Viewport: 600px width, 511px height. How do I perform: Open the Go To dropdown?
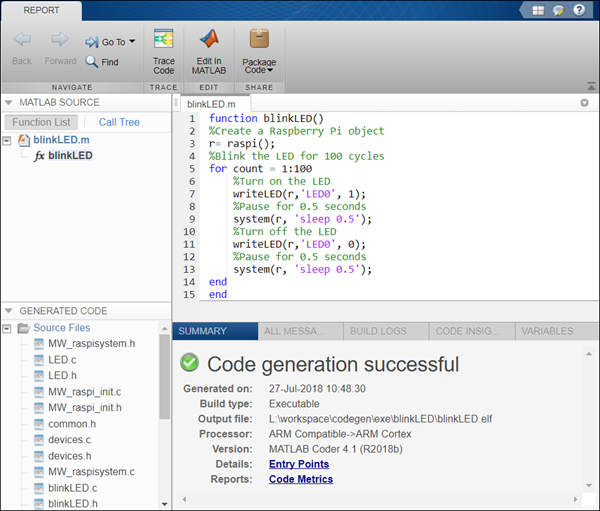click(x=112, y=42)
